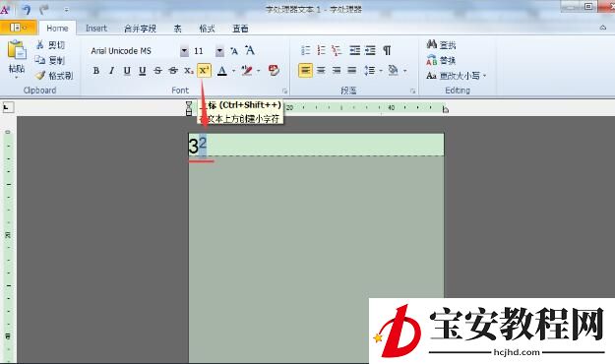
Task: Switch to the Home tab
Action: tap(57, 29)
